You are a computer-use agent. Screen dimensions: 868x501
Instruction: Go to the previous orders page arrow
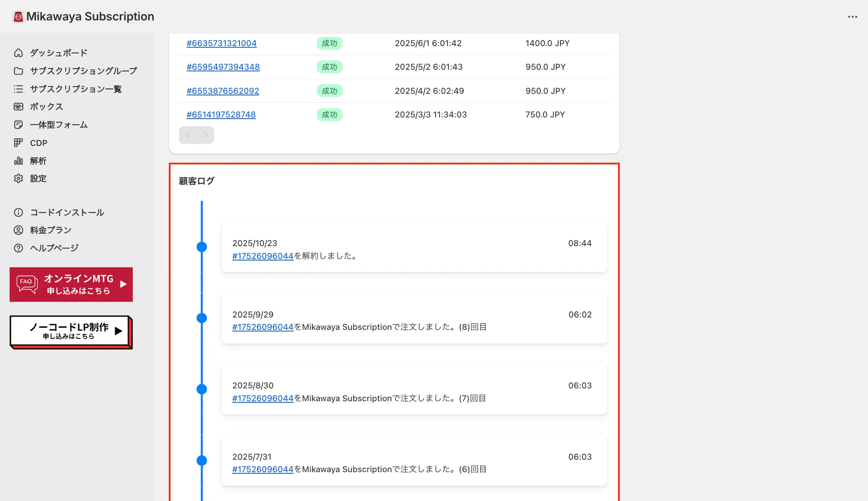[x=188, y=135]
